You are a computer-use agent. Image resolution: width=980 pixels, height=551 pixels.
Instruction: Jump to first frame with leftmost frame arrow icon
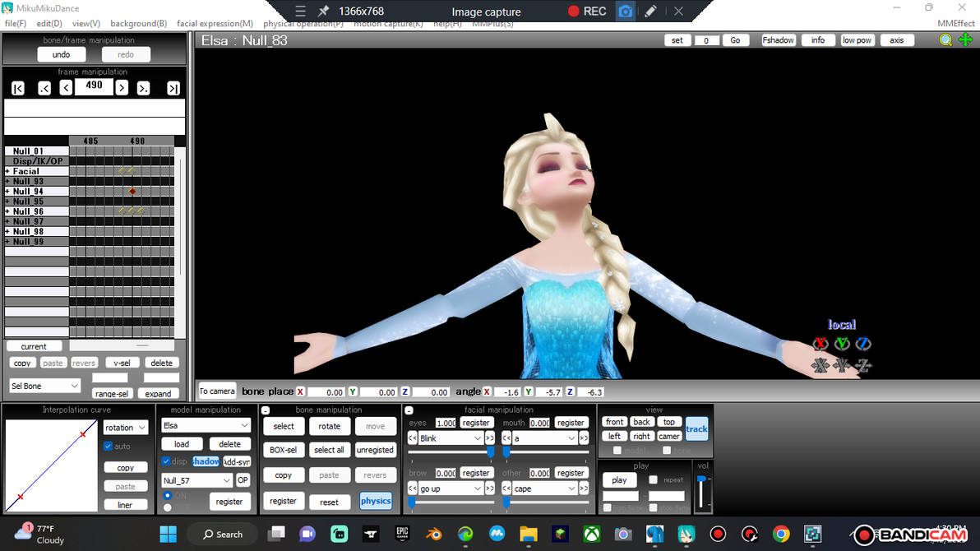(17, 87)
